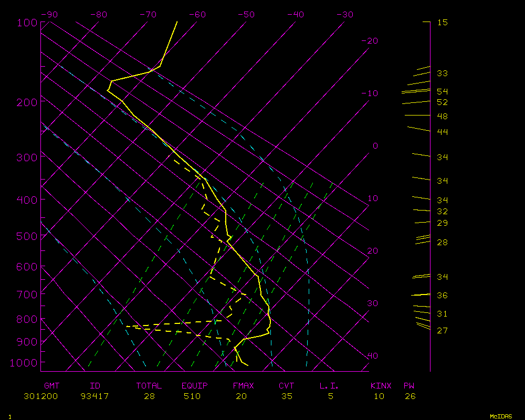The image size is (525, 420).
Task: Select the -90 temperature axis label
Action: (x=48, y=15)
